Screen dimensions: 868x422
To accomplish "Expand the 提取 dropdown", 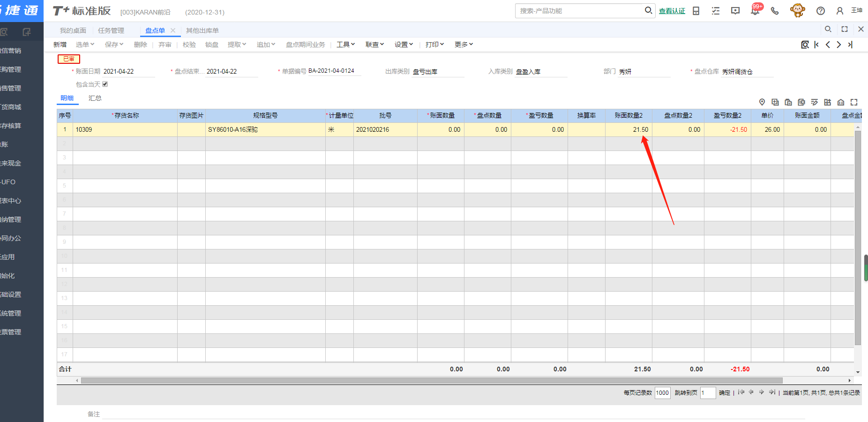I will coord(237,45).
